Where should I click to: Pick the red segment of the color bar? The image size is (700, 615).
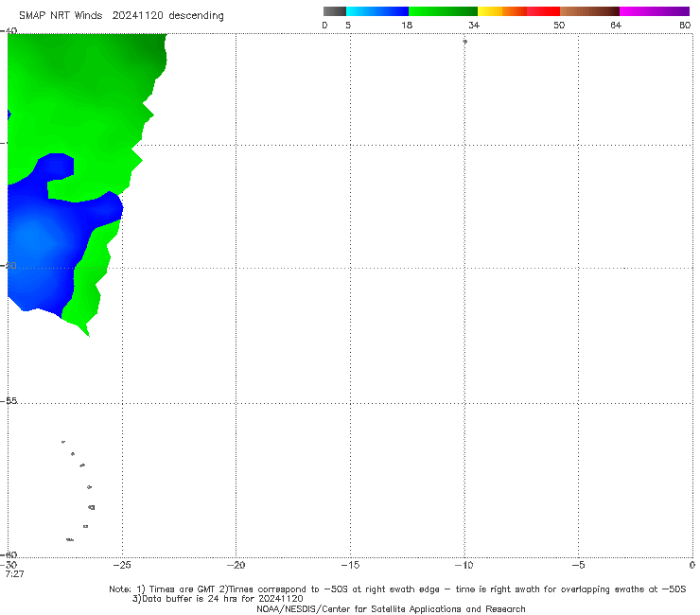click(543, 11)
